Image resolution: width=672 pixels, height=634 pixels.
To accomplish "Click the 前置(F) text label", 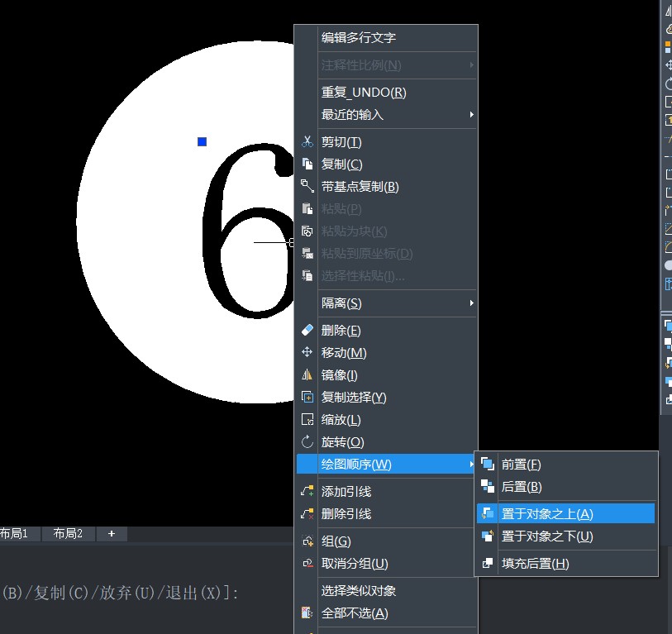I will [521, 465].
